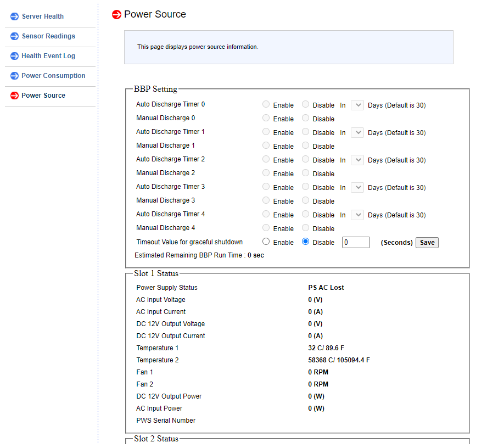Image resolution: width=504 pixels, height=448 pixels.
Task: Click the graceful shutdown seconds input field
Action: [x=356, y=242]
